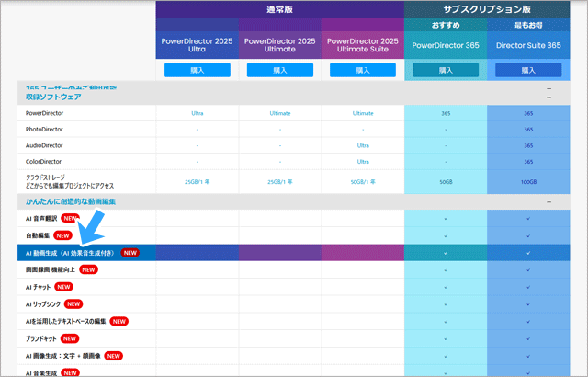
Task: Click the 自動編集 feature label
Action: coord(38,235)
